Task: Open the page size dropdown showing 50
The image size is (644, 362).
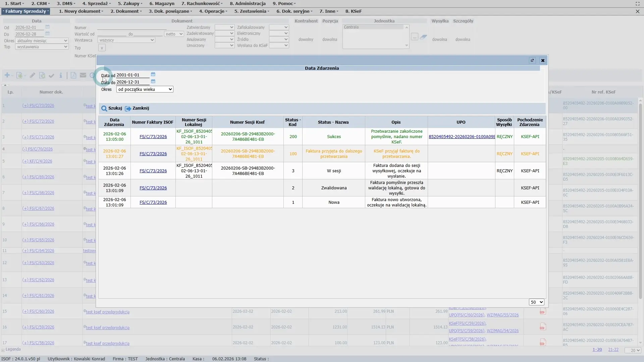Action: tap(536, 302)
